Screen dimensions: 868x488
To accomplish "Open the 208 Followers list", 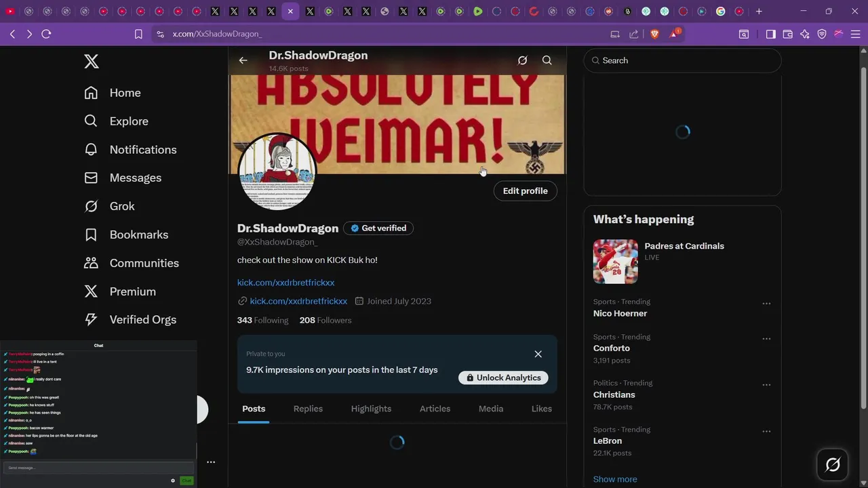I will [x=325, y=320].
